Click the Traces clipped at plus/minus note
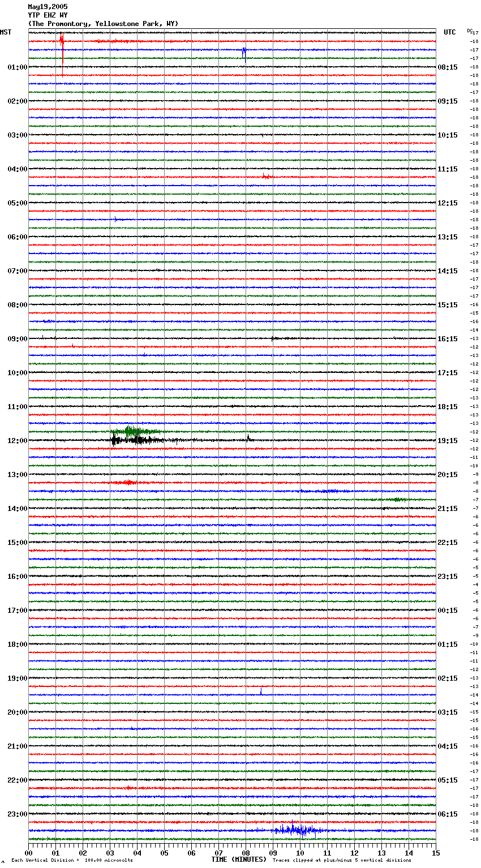Viewport: 481px width, 868px height. (x=342, y=860)
